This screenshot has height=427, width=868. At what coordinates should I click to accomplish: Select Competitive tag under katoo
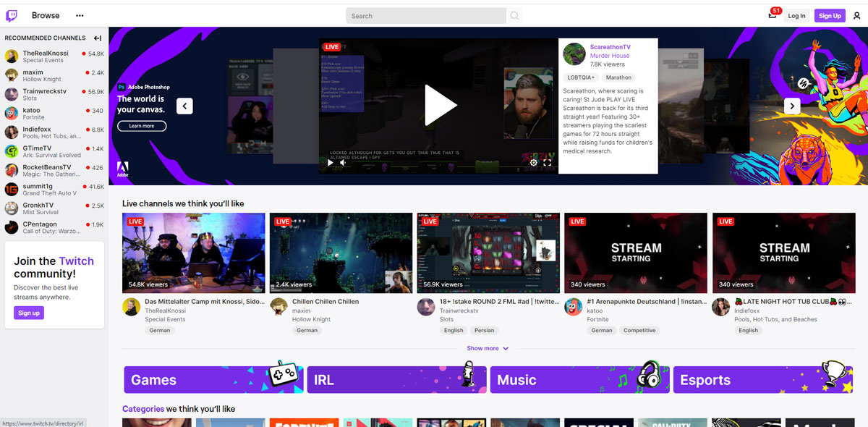(x=639, y=330)
